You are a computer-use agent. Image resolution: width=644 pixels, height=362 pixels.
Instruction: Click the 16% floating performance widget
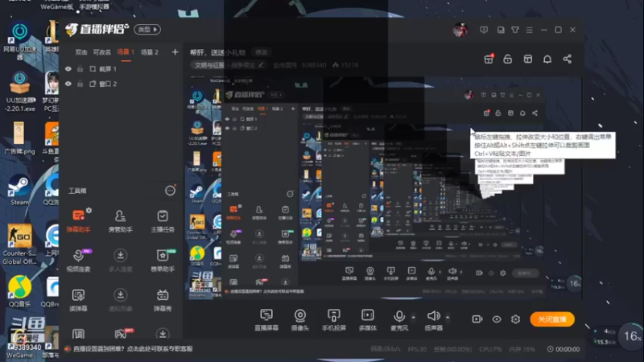point(631,336)
